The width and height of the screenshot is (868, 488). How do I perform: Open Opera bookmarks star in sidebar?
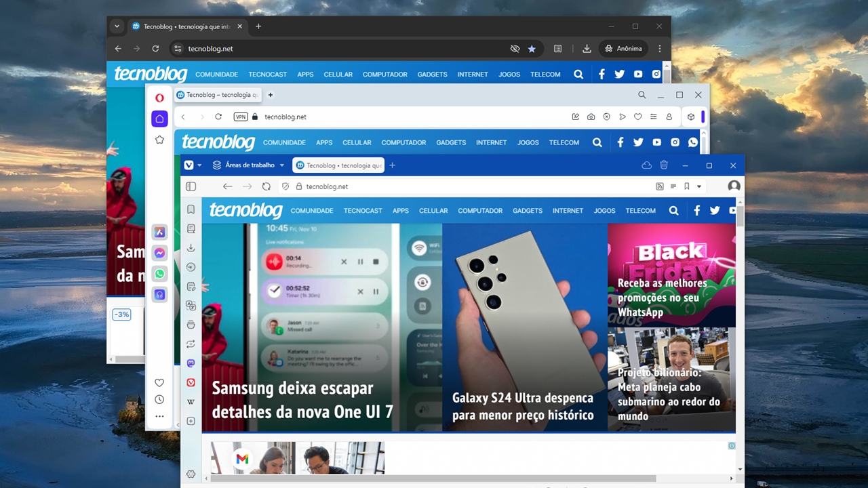click(x=159, y=140)
